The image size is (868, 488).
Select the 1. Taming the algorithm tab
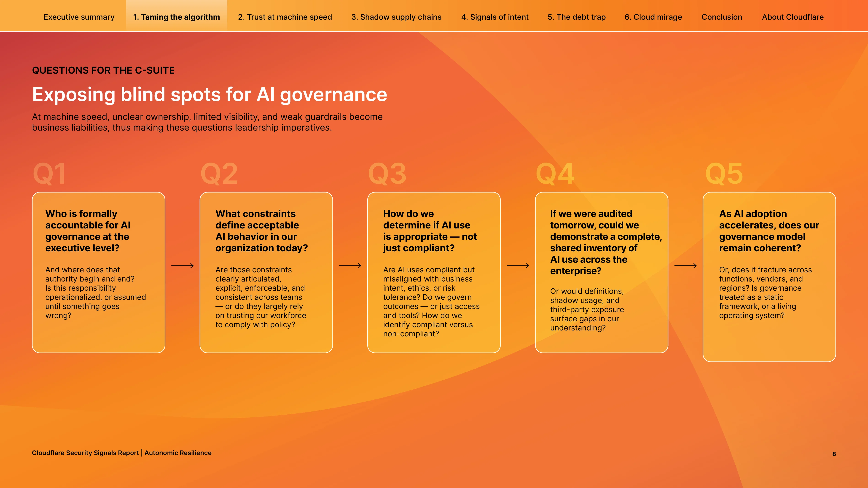point(177,17)
